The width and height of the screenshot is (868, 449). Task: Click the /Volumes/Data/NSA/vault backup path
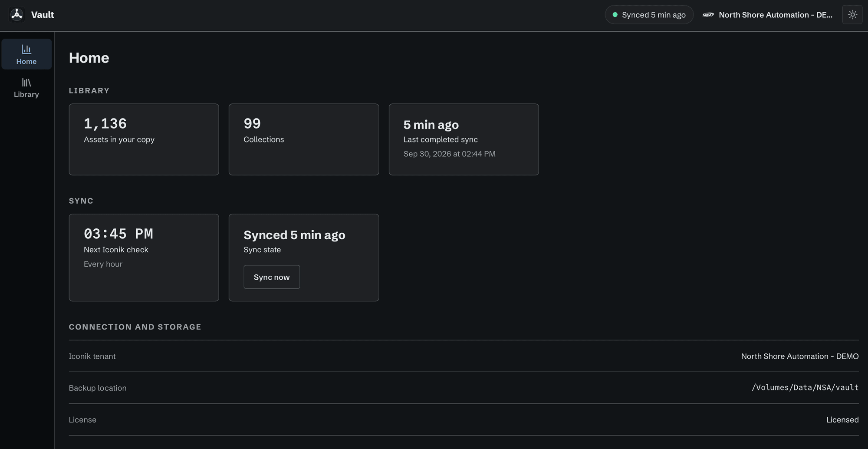805,387
